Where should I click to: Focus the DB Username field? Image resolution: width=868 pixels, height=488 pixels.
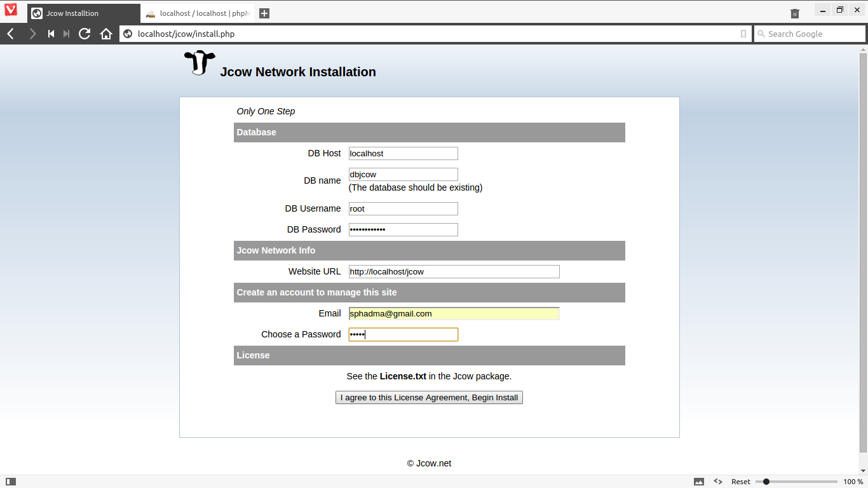click(403, 208)
